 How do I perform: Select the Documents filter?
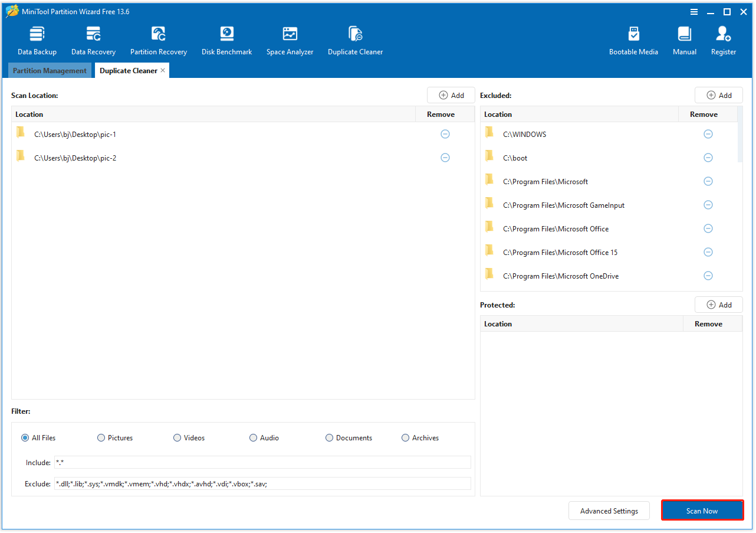tap(349, 438)
